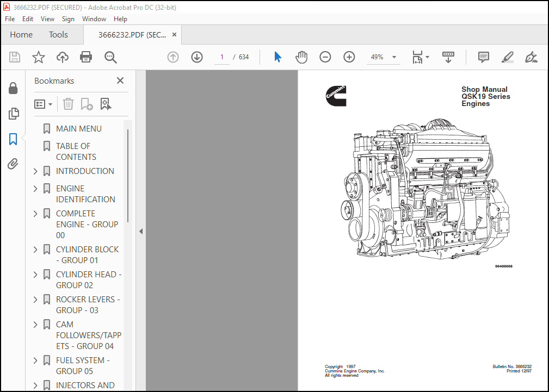Image resolution: width=549 pixels, height=392 pixels.
Task: Expand CYLINDER BLOCK - GROUP 01 bookmark
Action: 35,250
